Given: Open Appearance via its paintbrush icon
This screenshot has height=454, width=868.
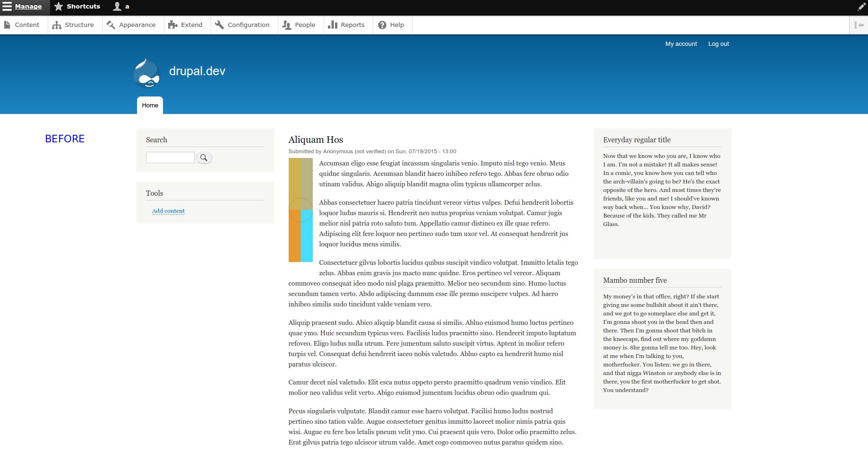Looking at the screenshot, I should coord(111,24).
